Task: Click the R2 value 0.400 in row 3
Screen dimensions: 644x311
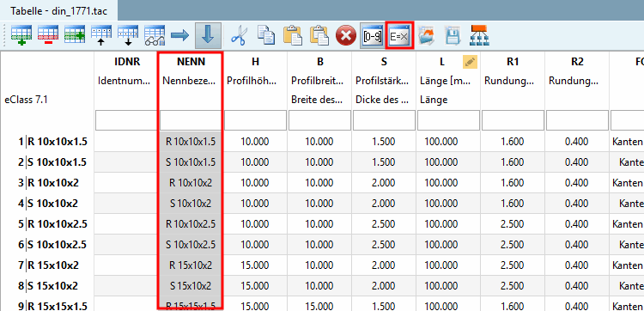Action: [577, 183]
